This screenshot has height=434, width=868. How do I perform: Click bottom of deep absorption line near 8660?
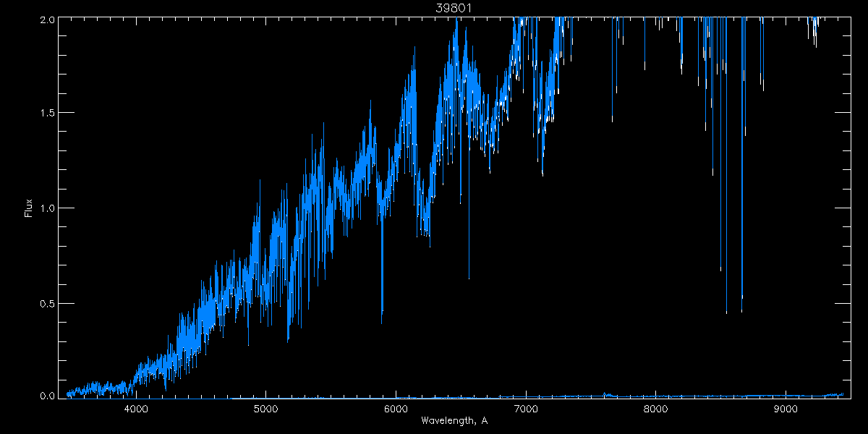[x=741, y=311]
